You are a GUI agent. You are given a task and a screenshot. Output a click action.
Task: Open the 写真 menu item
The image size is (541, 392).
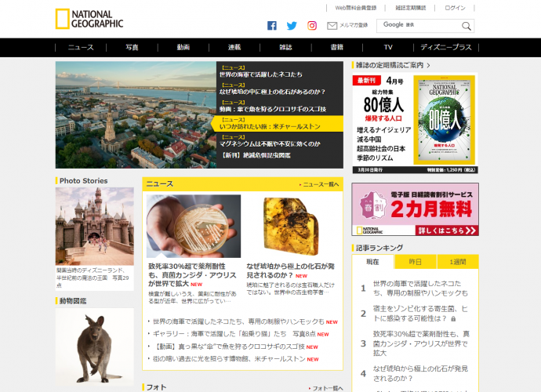[x=132, y=47]
